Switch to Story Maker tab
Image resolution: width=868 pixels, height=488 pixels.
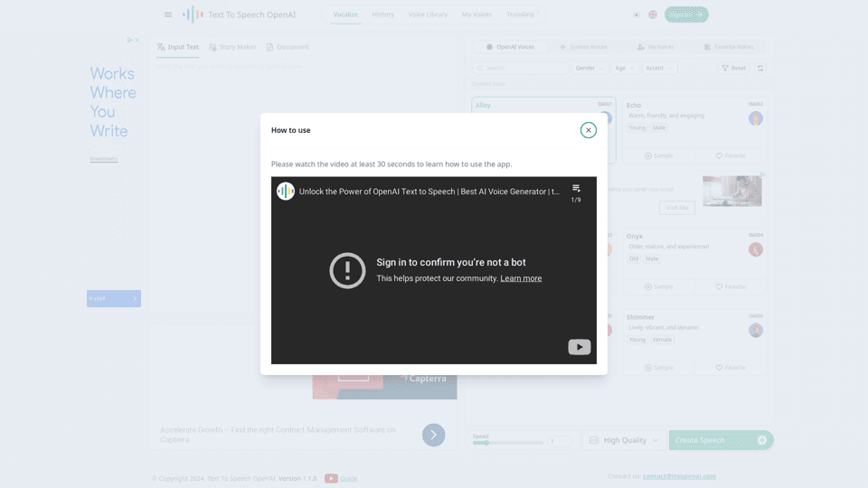[x=232, y=47]
